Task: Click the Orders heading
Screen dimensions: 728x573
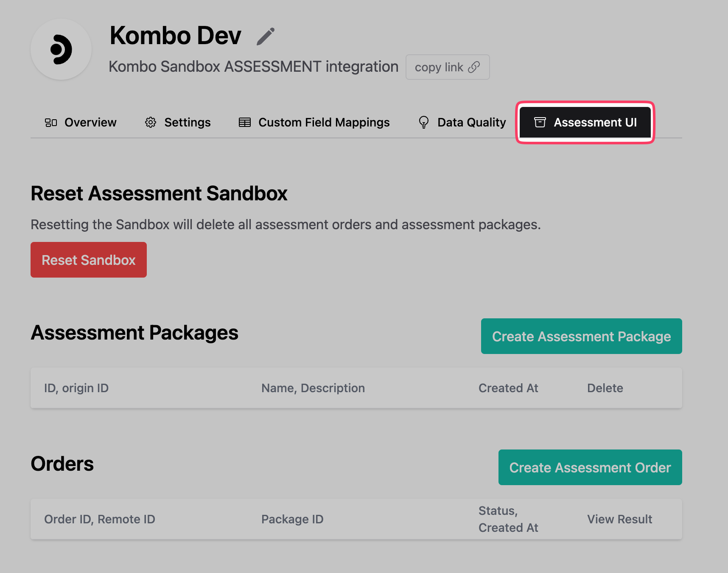Action: 62,463
